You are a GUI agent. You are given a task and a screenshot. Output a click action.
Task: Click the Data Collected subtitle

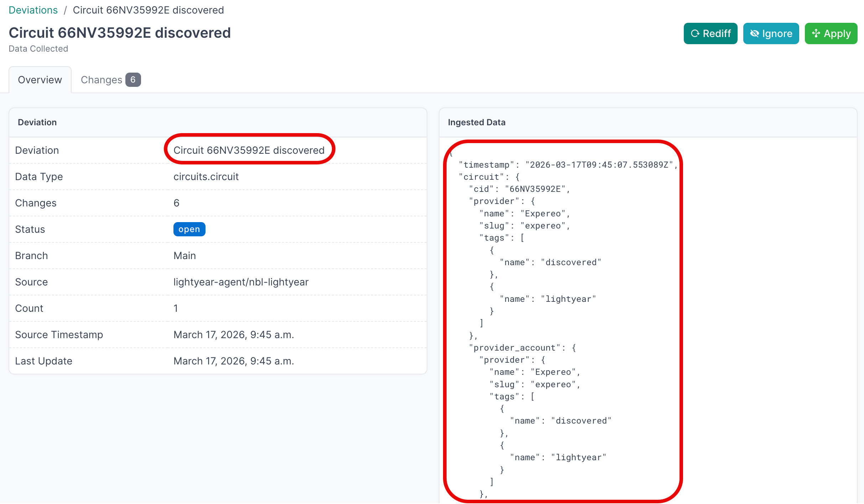pyautogui.click(x=38, y=49)
